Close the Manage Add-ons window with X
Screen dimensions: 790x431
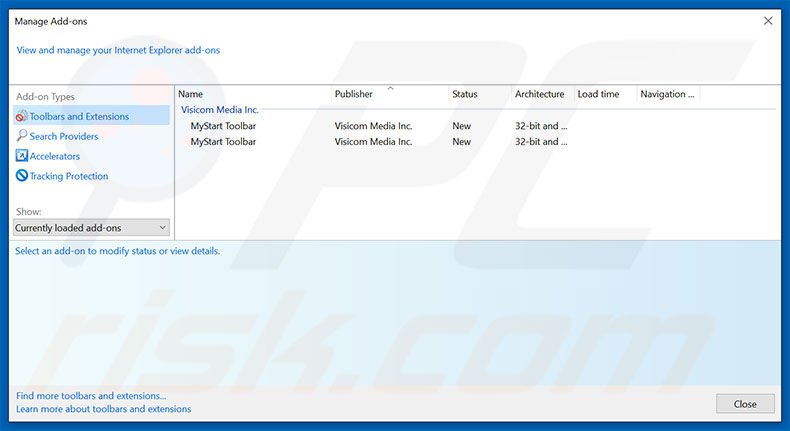click(768, 21)
